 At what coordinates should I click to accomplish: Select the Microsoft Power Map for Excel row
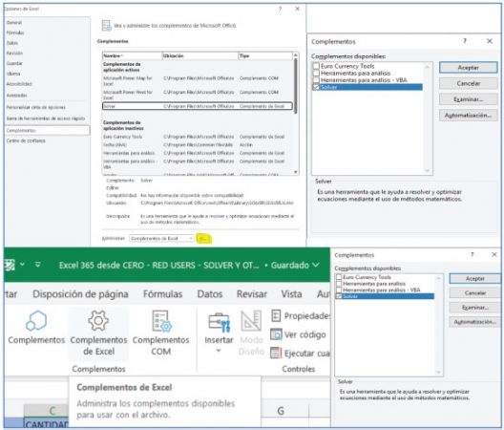(198, 81)
